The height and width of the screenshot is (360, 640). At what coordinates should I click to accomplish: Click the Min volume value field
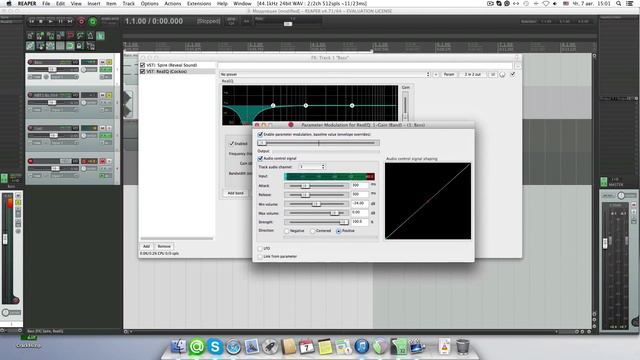360,204
